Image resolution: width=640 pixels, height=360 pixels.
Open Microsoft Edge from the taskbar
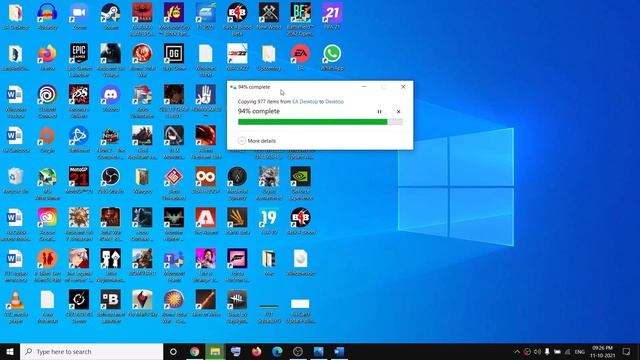[277, 351]
